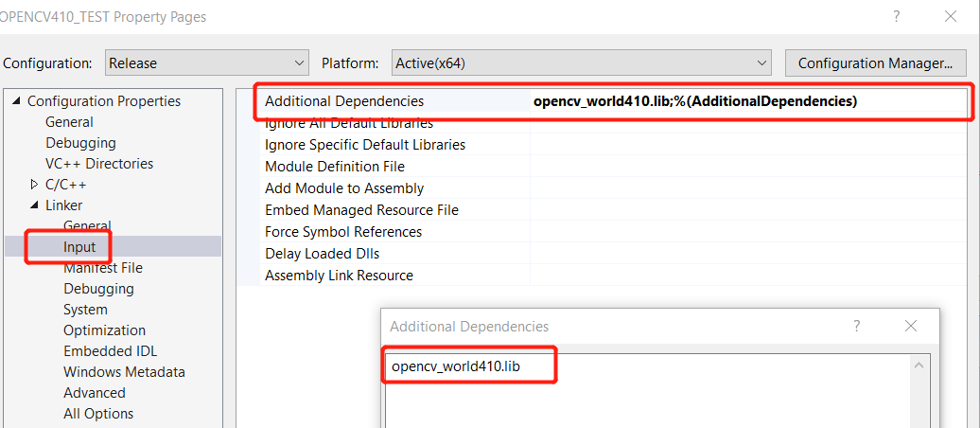This screenshot has height=428, width=980.
Task: Select the Ignore All Default Libraries row
Action: coord(349,123)
